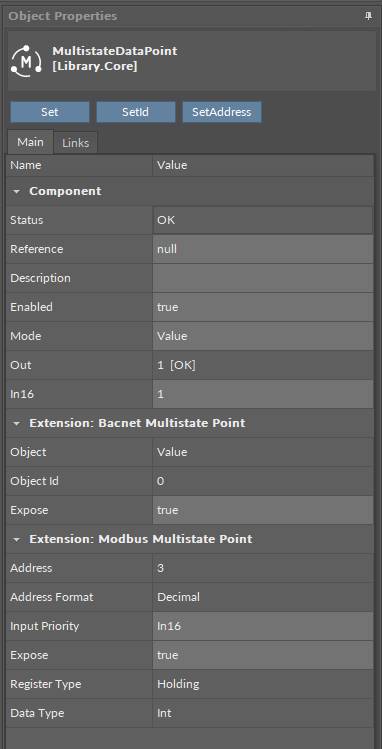Click the Set button
The image size is (382, 749).
[x=50, y=112]
